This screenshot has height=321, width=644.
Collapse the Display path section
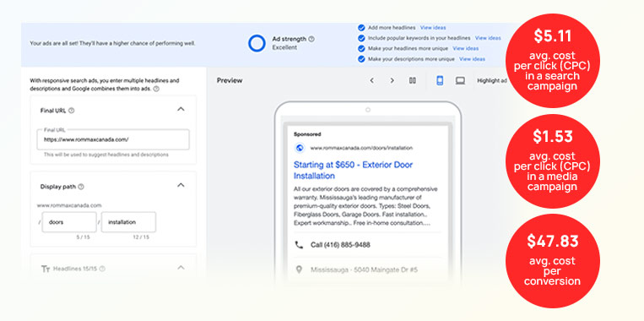point(181,185)
